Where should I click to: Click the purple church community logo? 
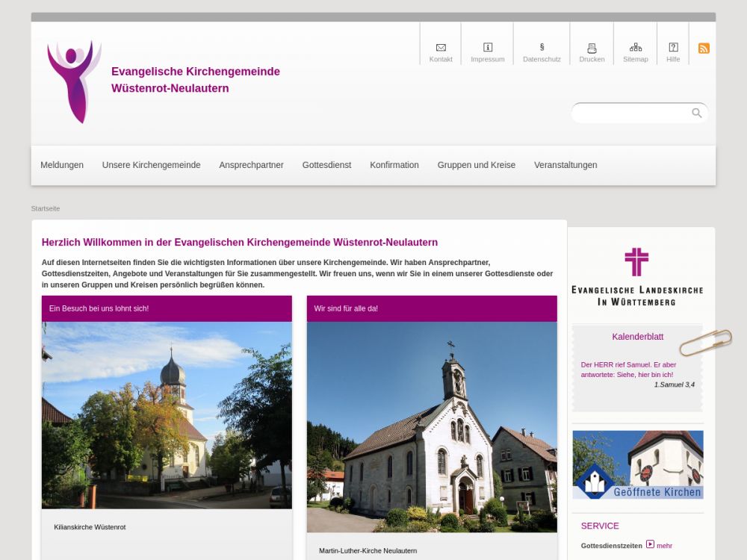[74, 81]
